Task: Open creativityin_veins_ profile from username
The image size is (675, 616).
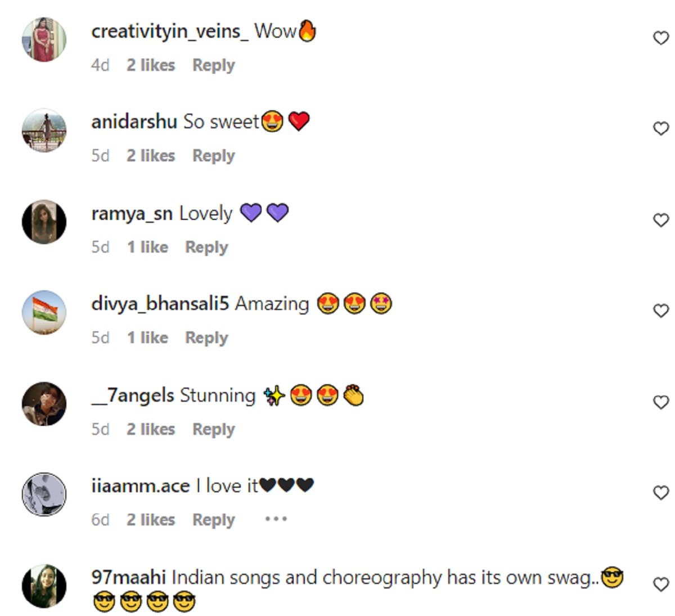Action: tap(169, 32)
